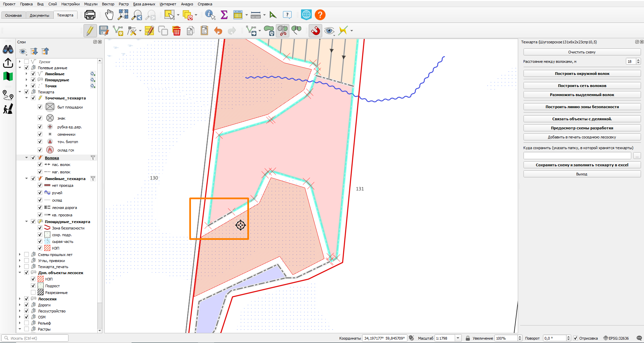Toggle the ручей legend checkbox
644x343 pixels.
pyautogui.click(x=40, y=193)
